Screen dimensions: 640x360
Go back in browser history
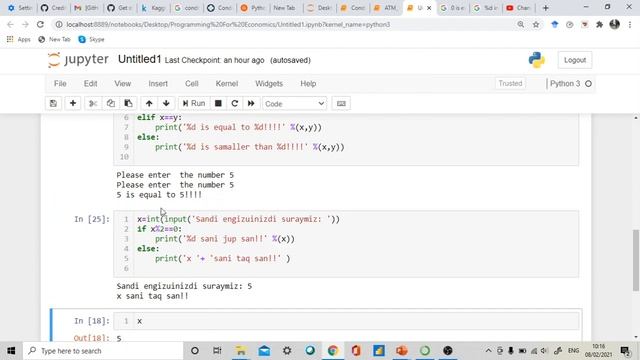pos(10,24)
